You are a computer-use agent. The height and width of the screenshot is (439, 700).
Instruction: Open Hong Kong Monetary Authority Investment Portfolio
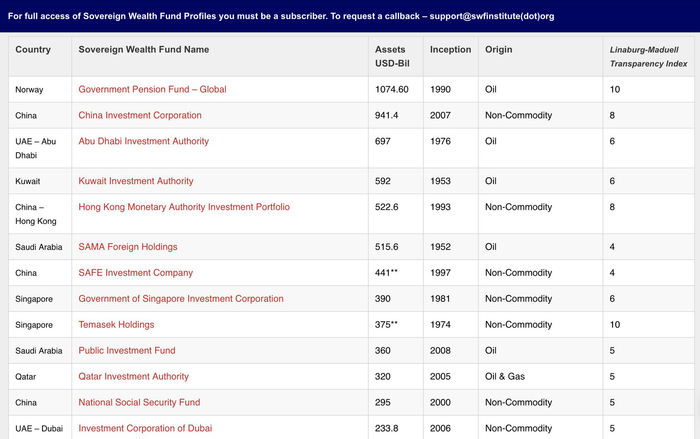[184, 207]
